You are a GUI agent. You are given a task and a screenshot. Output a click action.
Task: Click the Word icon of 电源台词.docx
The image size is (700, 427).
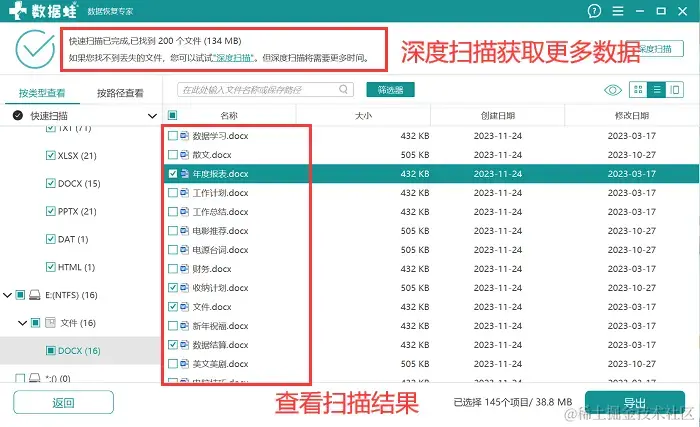pos(184,250)
